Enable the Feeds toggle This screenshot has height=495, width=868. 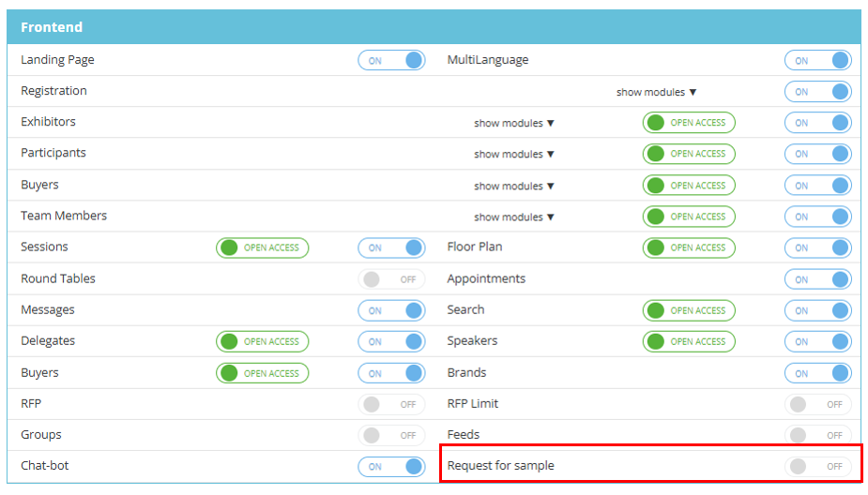(x=817, y=435)
